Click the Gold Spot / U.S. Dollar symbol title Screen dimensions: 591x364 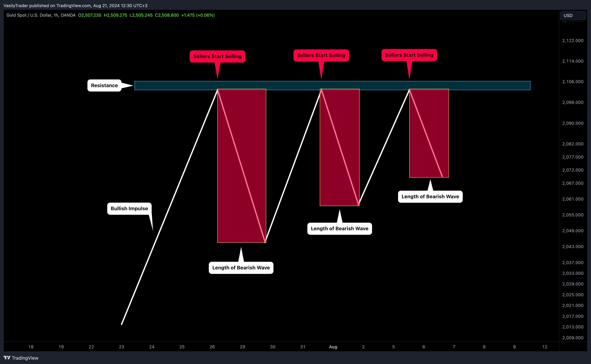tap(29, 15)
